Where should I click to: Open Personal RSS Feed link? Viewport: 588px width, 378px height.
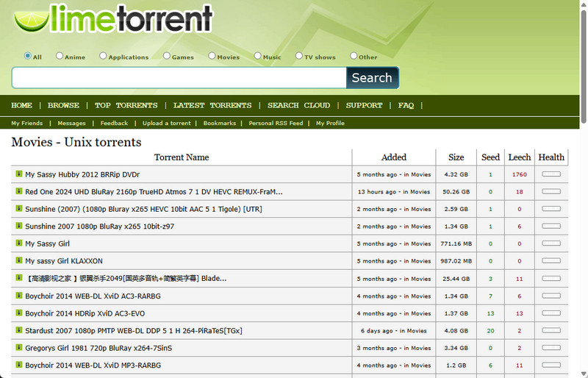[276, 123]
